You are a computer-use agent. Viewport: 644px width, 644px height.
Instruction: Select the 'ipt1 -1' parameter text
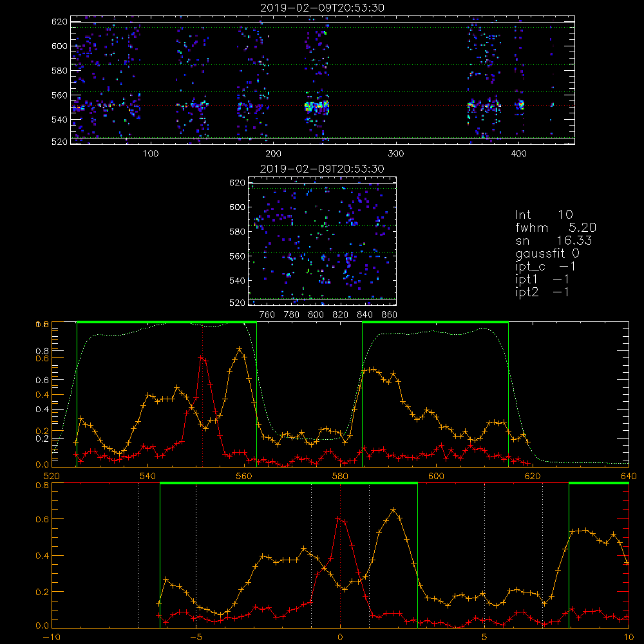[x=542, y=279]
